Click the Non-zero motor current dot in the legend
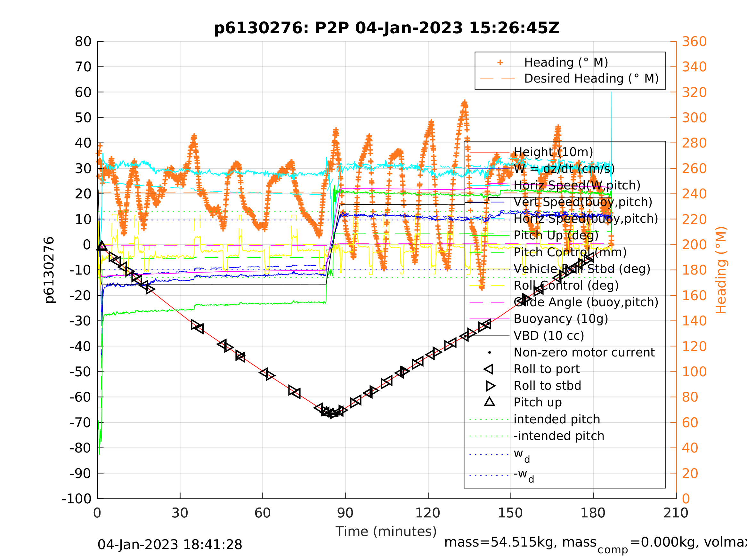 point(489,353)
